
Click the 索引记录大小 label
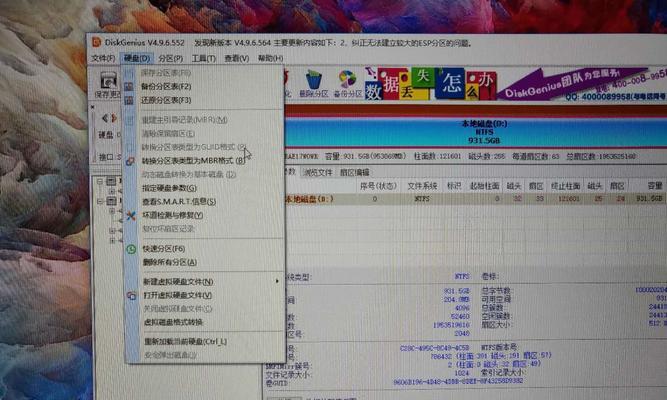click(x=503, y=372)
